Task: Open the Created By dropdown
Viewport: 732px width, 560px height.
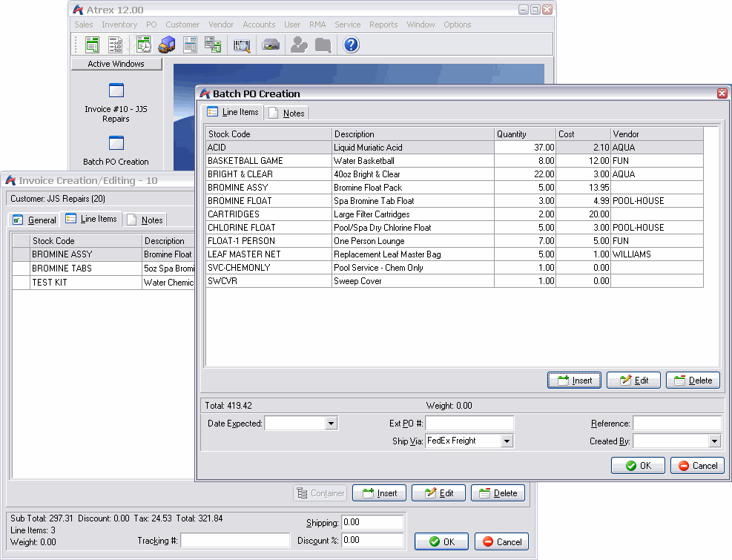Action: pos(716,441)
